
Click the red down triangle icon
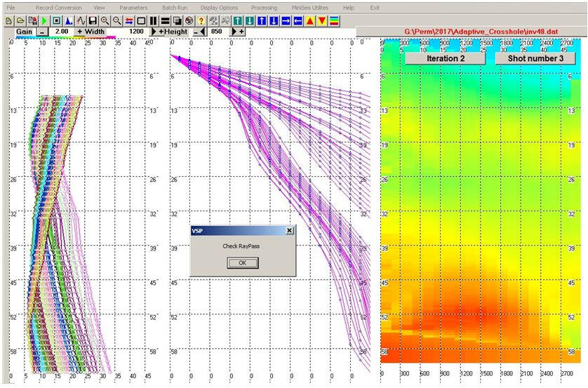coord(322,21)
